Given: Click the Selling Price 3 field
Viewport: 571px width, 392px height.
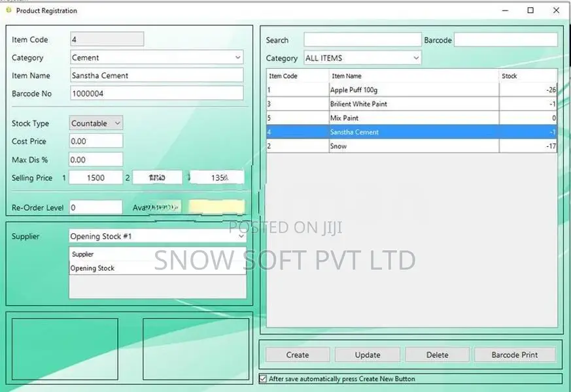Looking at the screenshot, I should pos(216,178).
